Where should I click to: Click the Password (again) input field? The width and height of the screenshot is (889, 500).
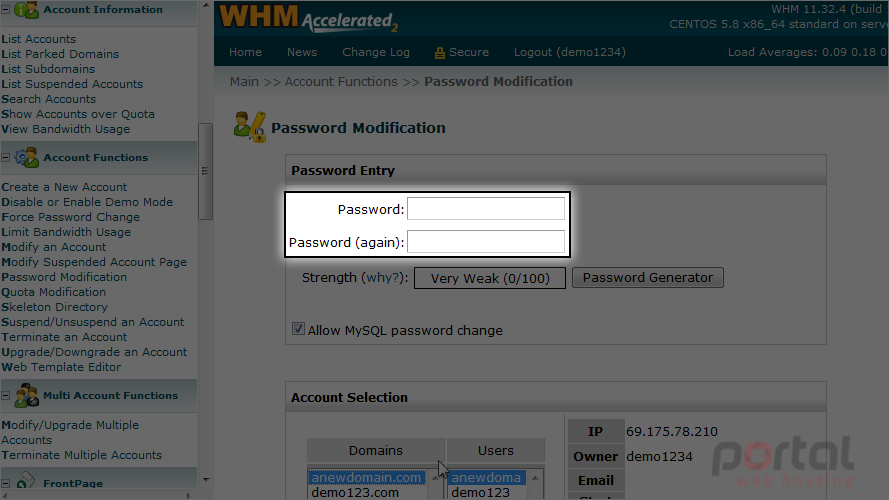(486, 241)
